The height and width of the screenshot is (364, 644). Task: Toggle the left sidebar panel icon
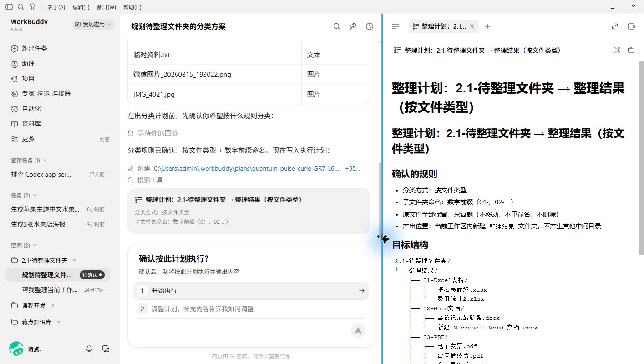point(9,7)
